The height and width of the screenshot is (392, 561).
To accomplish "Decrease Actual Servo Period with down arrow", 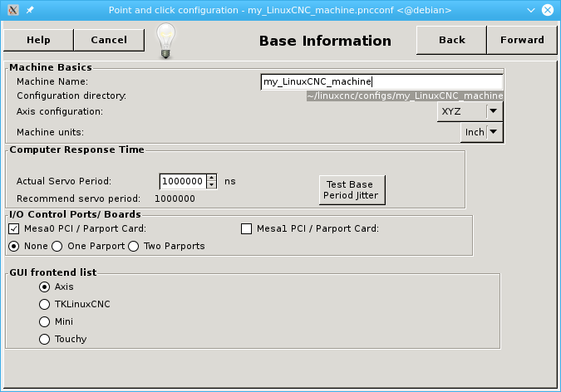I will (212, 184).
